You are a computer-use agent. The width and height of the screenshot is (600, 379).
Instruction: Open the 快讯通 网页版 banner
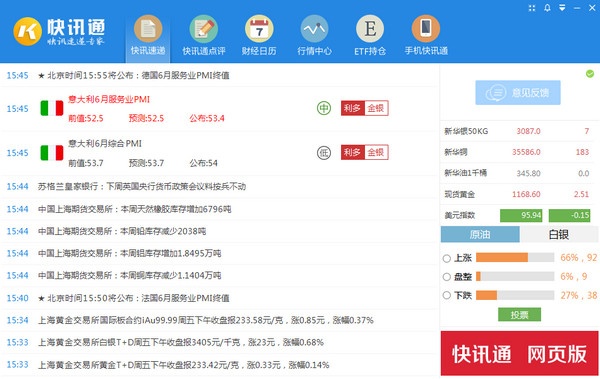pyautogui.click(x=519, y=353)
